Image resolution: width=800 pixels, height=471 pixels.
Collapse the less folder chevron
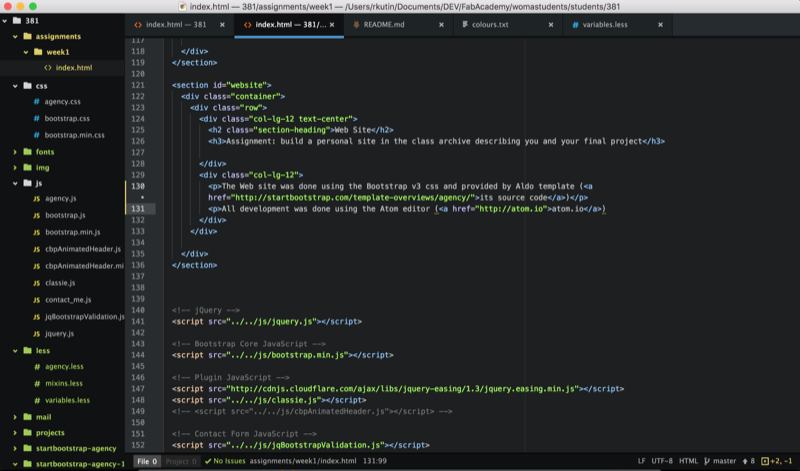(15, 351)
